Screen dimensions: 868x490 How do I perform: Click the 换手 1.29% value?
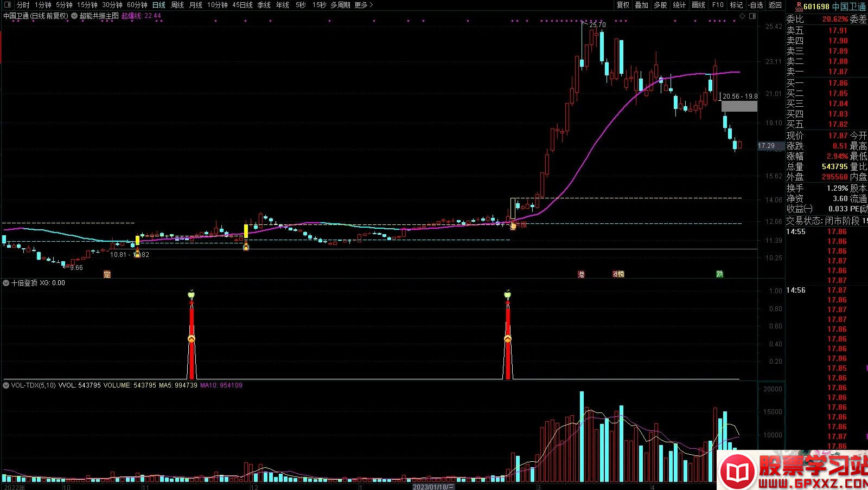(x=837, y=188)
